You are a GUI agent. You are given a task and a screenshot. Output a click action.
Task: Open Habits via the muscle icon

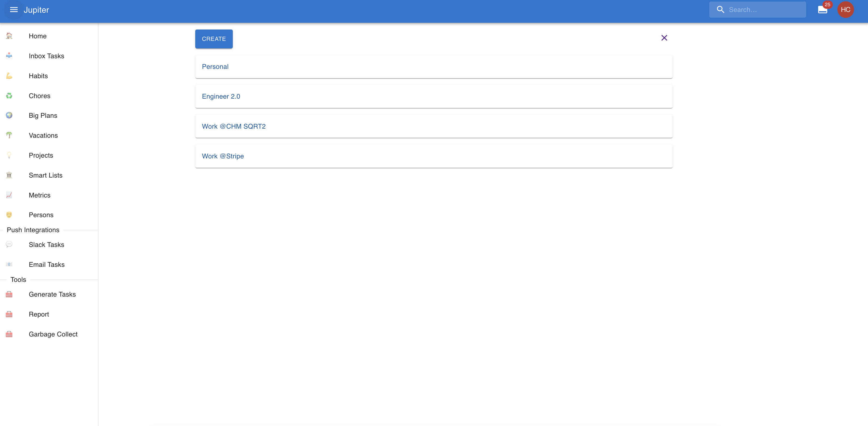pyautogui.click(x=9, y=76)
